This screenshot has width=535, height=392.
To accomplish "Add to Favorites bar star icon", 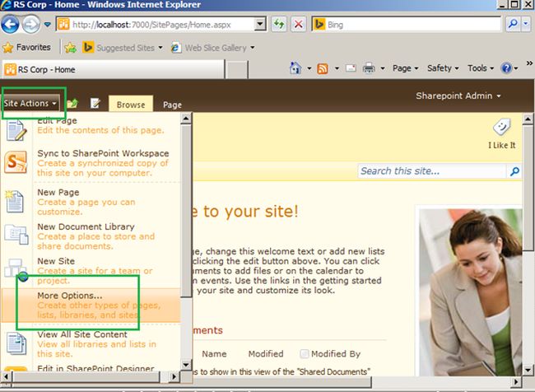I will coord(70,48).
